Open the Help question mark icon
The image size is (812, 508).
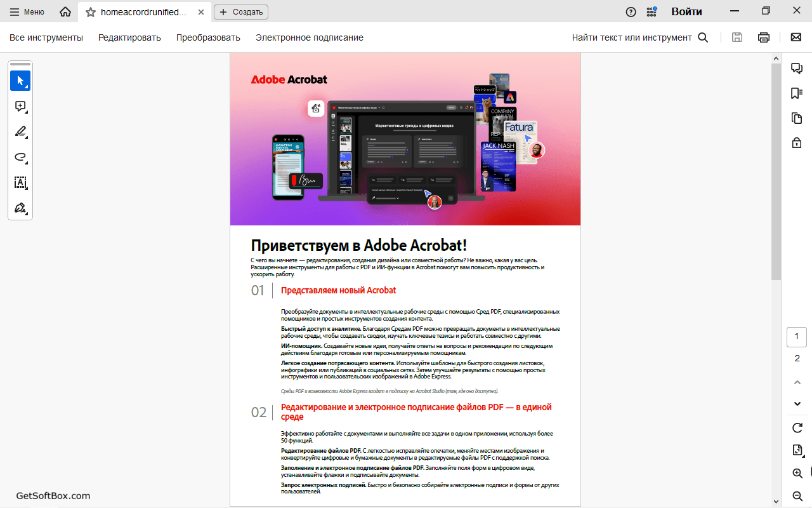tap(631, 11)
